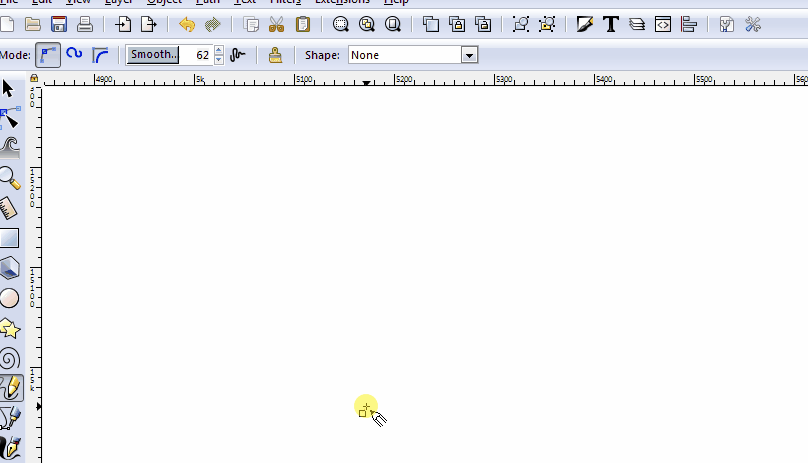Image resolution: width=808 pixels, height=463 pixels.
Task: Select the Selector arrow tool
Action: tap(8, 89)
